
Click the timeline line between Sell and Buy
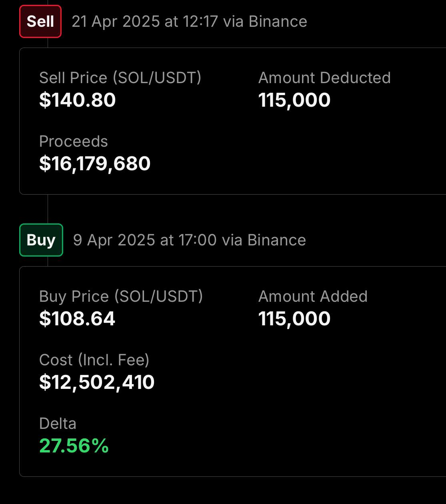pyautogui.click(x=48, y=209)
